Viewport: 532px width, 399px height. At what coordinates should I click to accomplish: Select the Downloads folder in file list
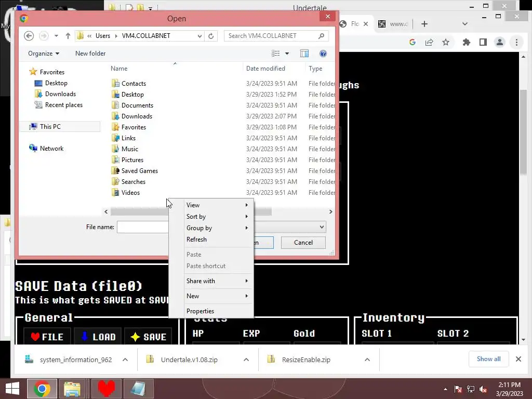click(x=137, y=116)
